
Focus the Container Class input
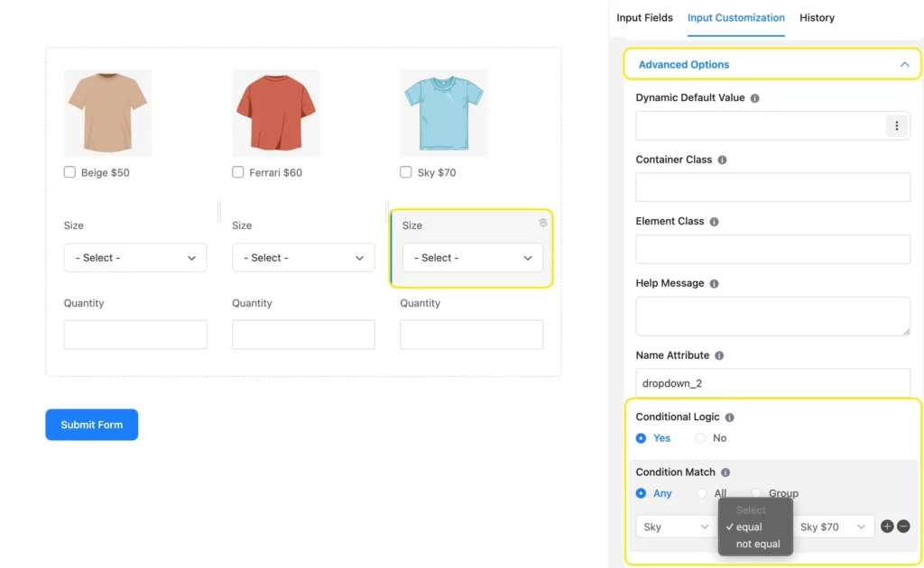(773, 188)
